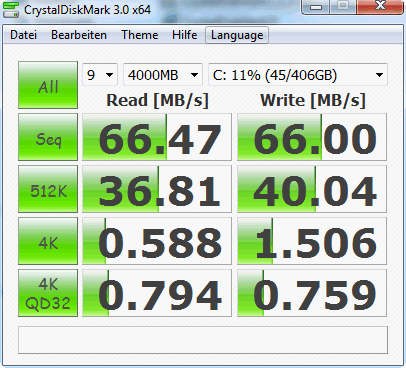Select the 512K write value 40.04
Viewport: 406px width, 368px height.
coord(312,189)
